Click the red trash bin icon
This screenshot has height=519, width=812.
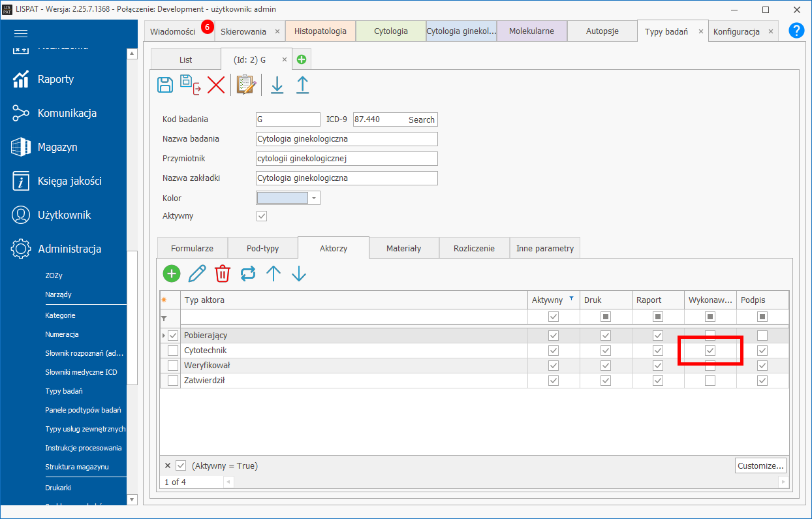[x=223, y=274]
